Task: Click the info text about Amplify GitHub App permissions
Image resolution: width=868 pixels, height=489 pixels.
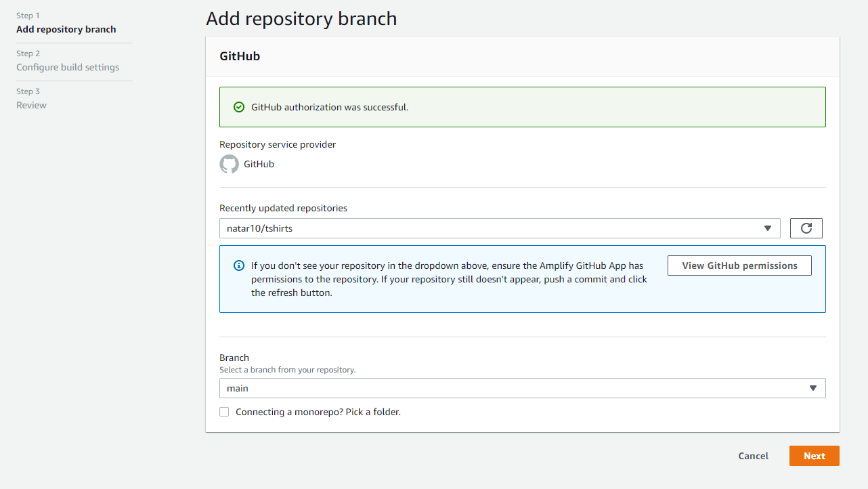Action: (449, 279)
